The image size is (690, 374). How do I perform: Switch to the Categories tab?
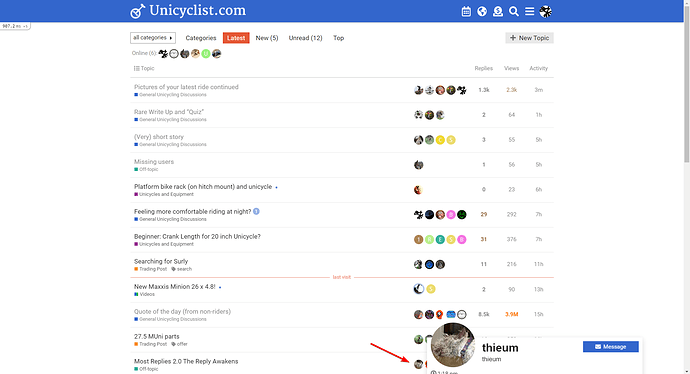pyautogui.click(x=201, y=38)
